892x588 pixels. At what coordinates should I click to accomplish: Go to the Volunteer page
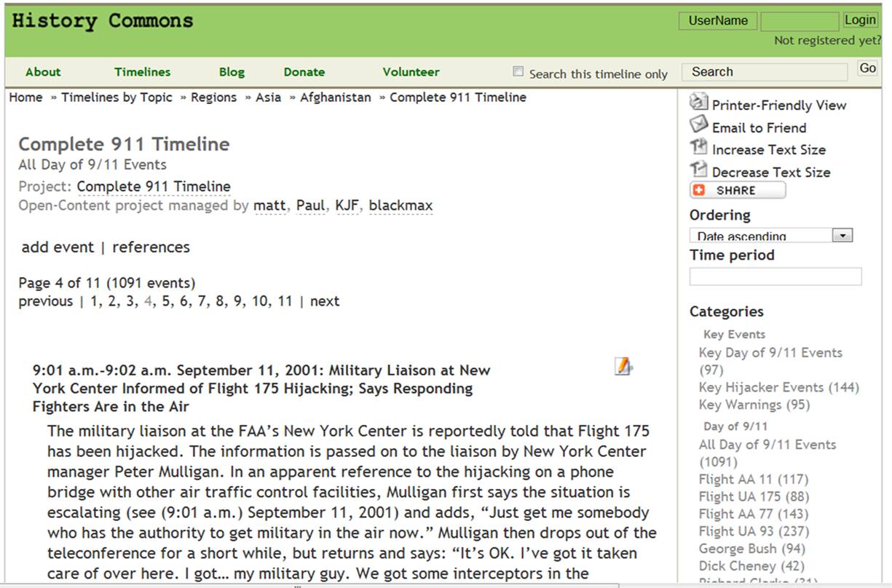point(411,72)
